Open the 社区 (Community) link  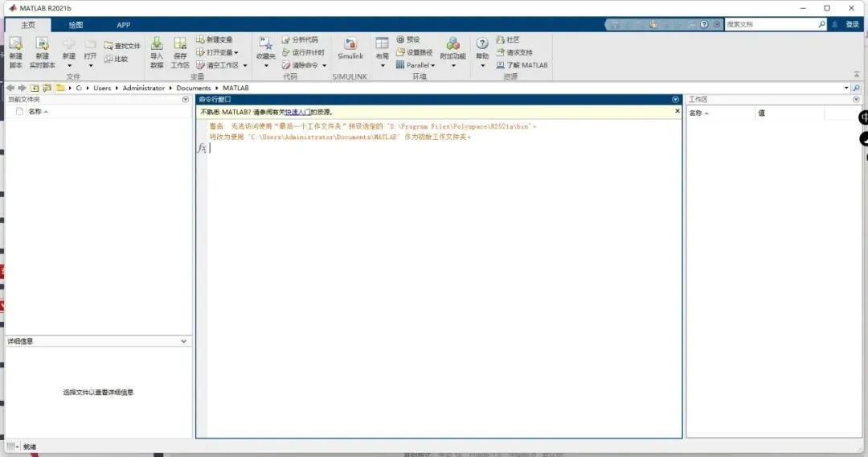[508, 39]
